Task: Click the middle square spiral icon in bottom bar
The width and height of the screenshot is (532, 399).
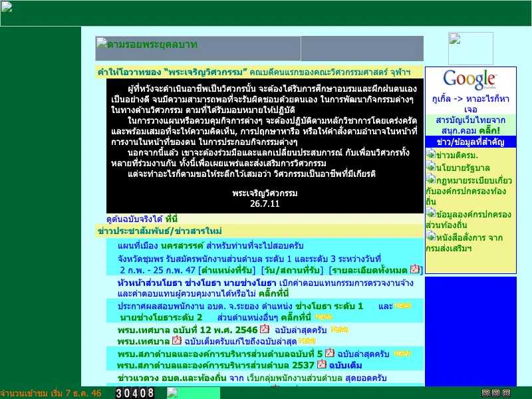Action: coord(495,393)
